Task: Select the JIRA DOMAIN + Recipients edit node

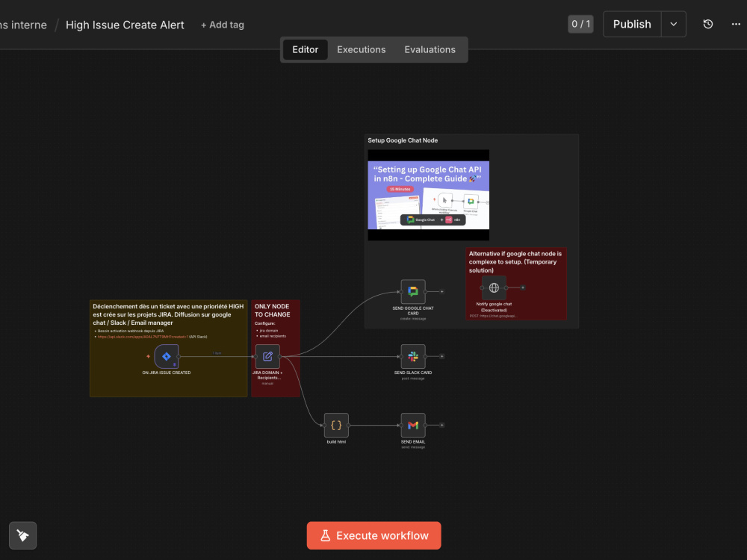Action: point(267,356)
